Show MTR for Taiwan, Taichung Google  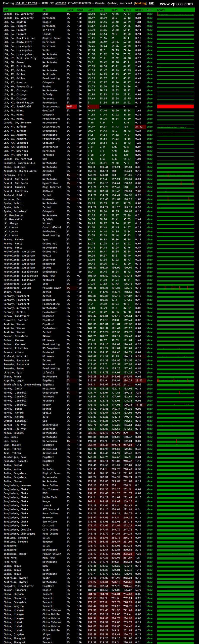pos(150,590)
